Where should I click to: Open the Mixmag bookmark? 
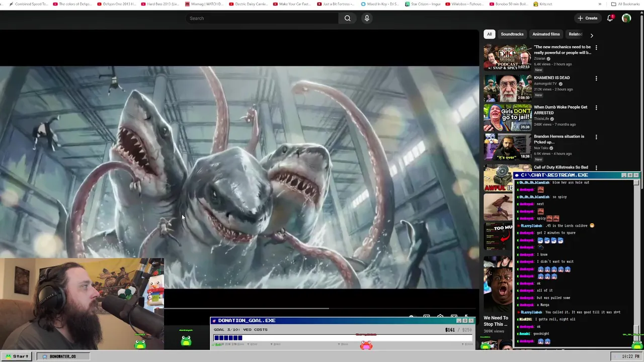(x=204, y=4)
